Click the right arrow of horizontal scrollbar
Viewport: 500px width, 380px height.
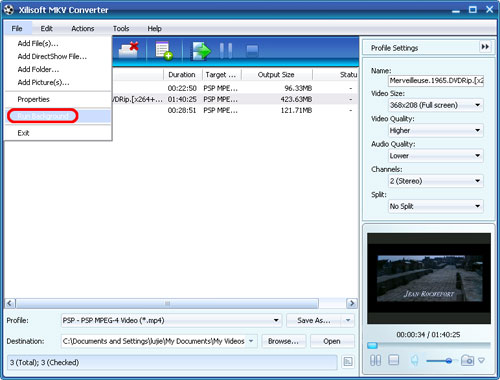(x=351, y=303)
